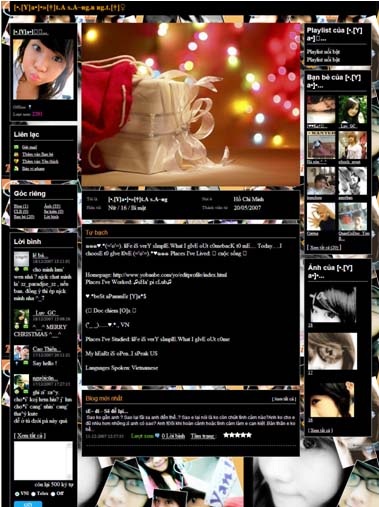
Task: Open the Homepage URL in the Tự bạch section
Action: [x=170, y=275]
